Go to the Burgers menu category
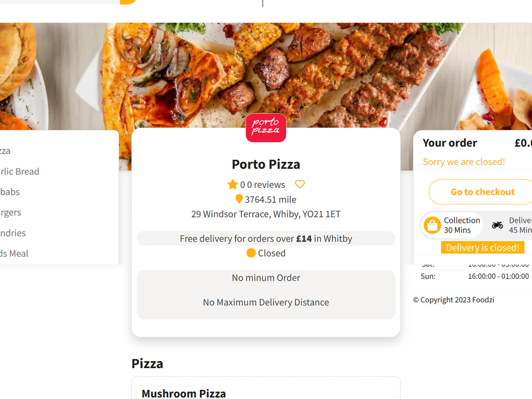 pos(11,212)
